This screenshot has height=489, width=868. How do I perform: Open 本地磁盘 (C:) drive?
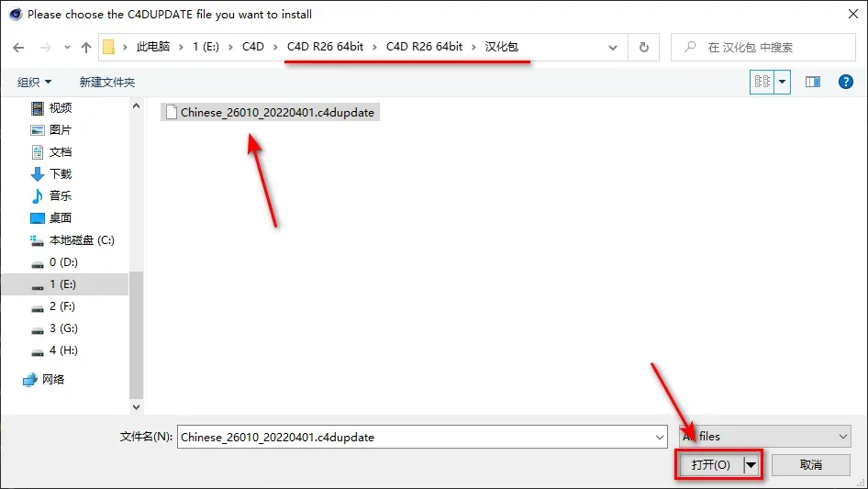(82, 240)
